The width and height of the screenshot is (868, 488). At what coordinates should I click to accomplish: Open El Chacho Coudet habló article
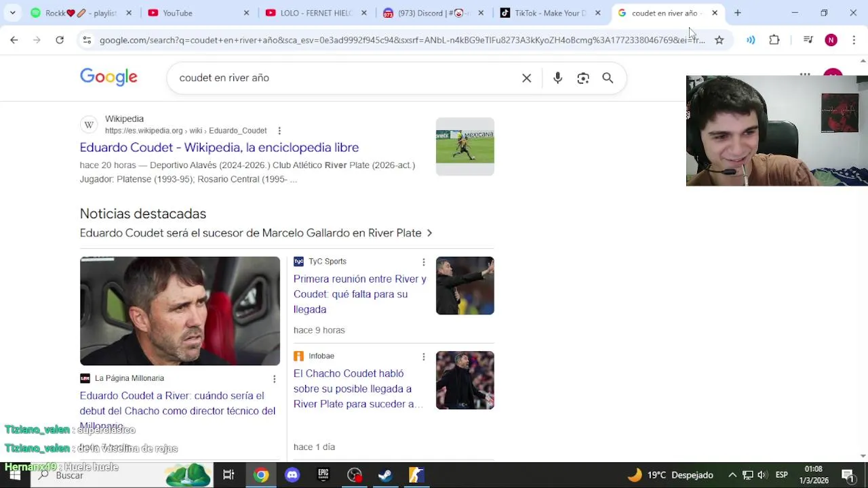[358, 389]
